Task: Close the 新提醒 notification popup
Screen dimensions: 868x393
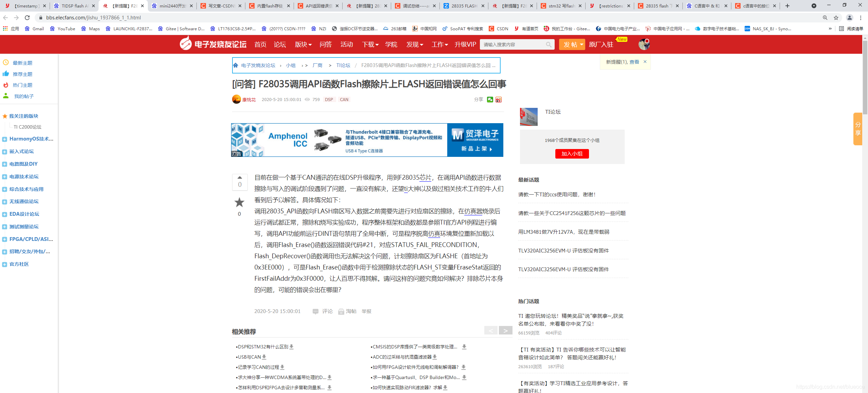Action: click(x=645, y=62)
